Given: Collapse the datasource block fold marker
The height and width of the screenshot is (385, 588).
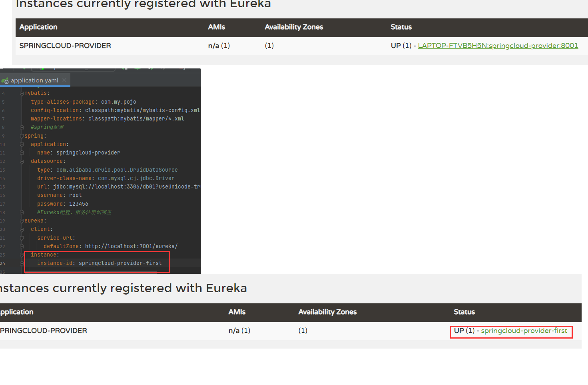Looking at the screenshot, I should (x=22, y=161).
